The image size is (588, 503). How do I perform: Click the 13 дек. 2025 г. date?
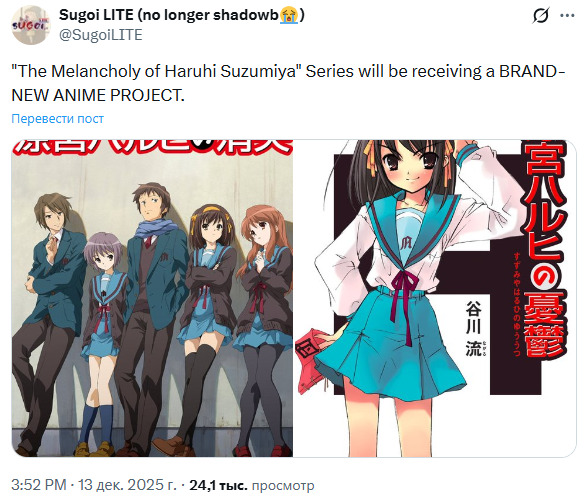point(127,485)
